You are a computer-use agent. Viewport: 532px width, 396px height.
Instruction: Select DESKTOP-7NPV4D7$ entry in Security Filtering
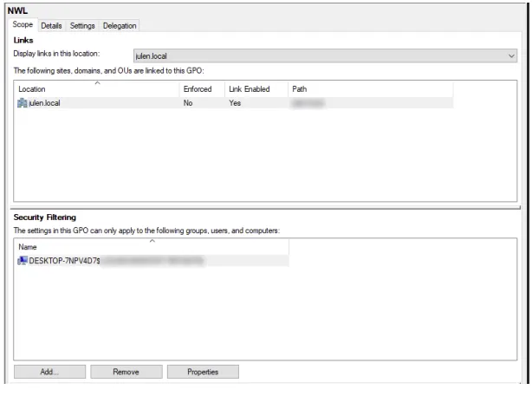pyautogui.click(x=152, y=261)
